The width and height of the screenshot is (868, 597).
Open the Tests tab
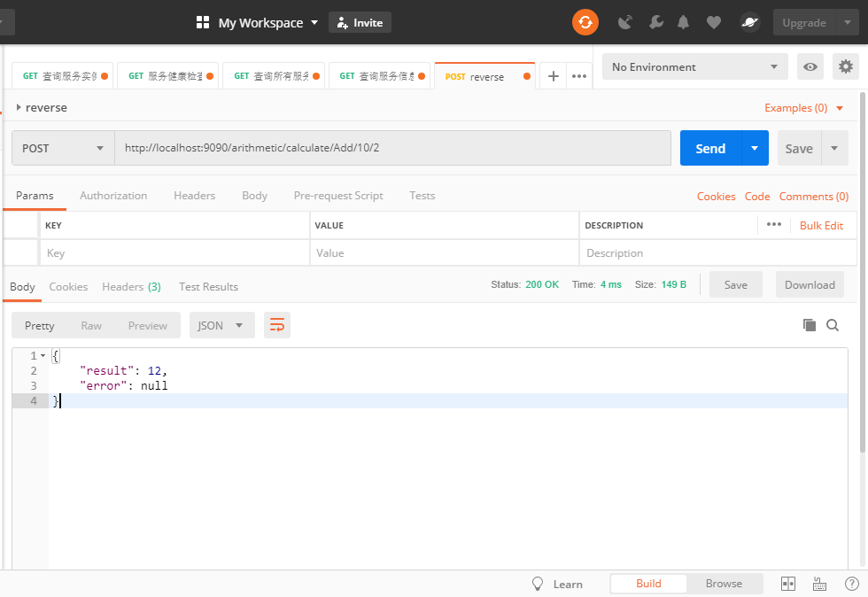422,196
